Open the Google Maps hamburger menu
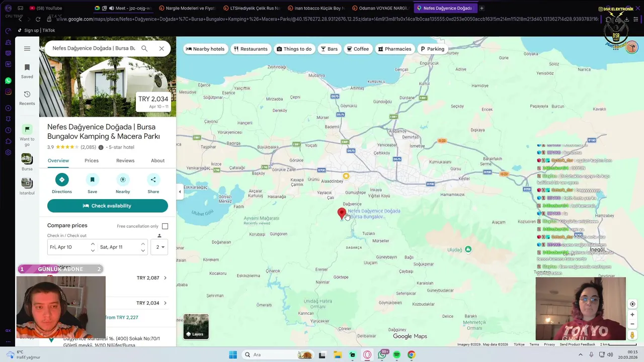 point(27,49)
